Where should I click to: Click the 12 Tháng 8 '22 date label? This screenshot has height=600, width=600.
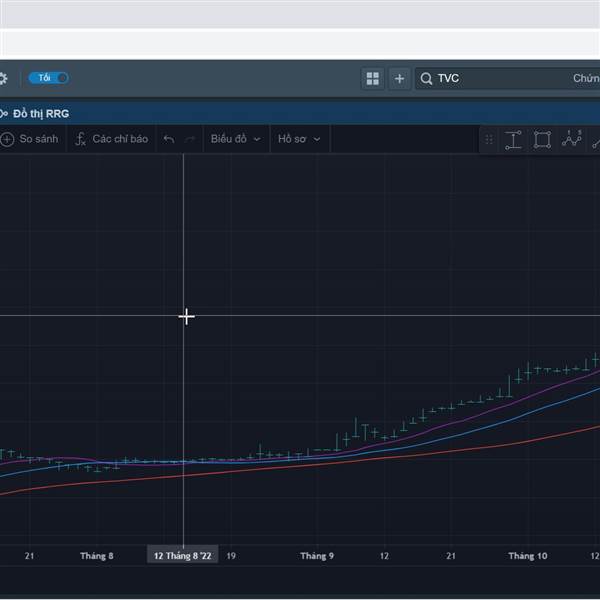pyautogui.click(x=182, y=555)
